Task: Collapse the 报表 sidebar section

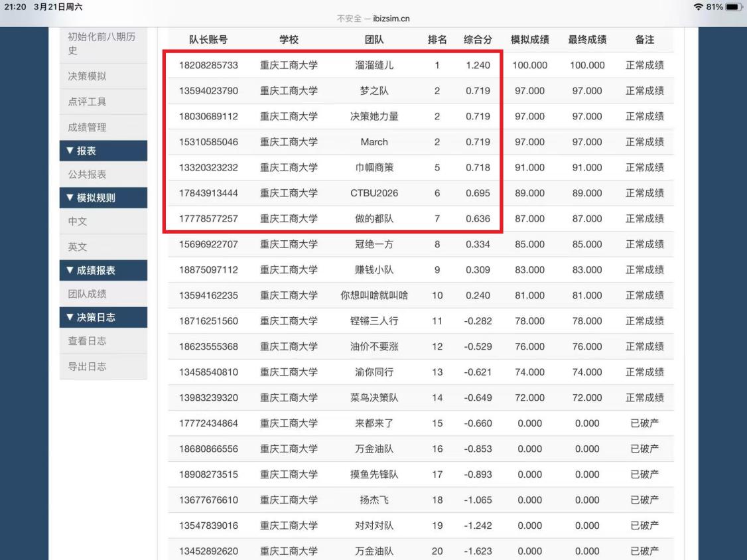Action: coord(103,151)
